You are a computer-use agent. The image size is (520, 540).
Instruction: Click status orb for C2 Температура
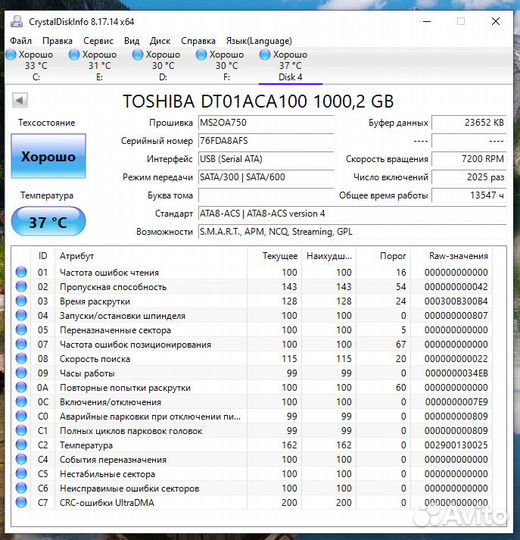tap(21, 445)
